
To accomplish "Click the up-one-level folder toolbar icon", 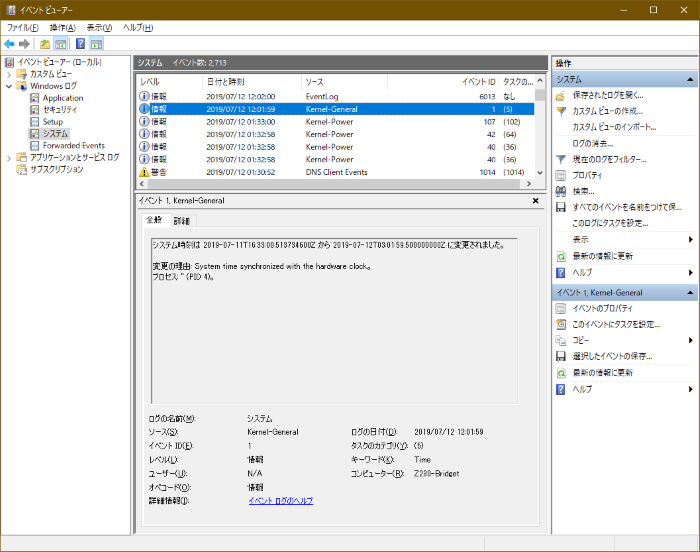I will (45, 44).
